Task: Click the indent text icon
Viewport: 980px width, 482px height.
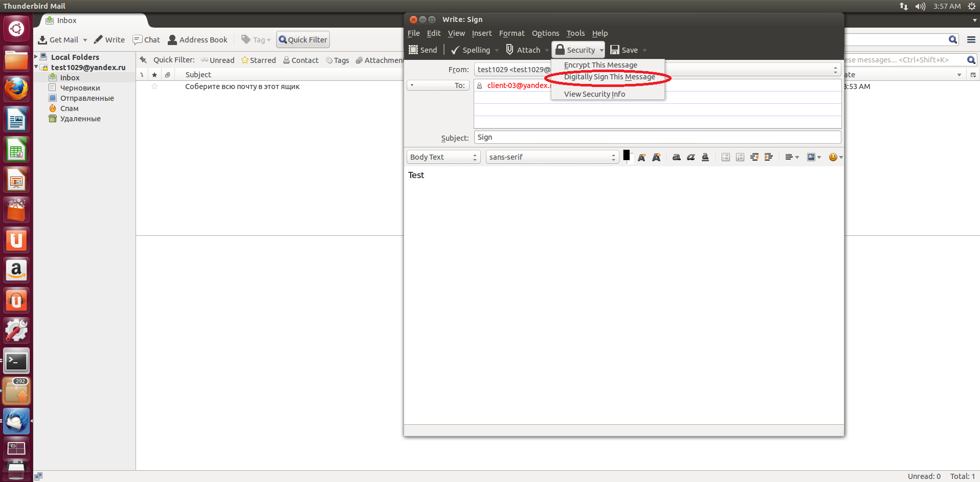Action: pyautogui.click(x=768, y=157)
